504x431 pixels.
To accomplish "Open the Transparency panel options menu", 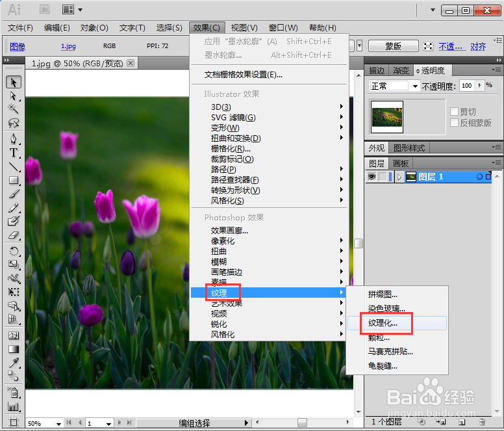I will (x=496, y=70).
